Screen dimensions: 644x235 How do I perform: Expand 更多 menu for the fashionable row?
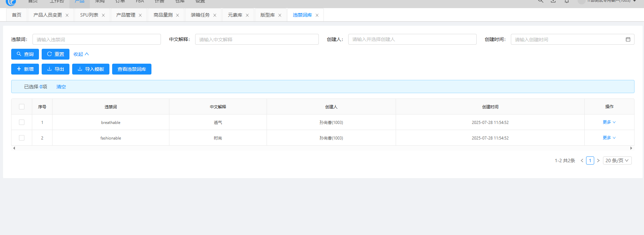click(609, 138)
